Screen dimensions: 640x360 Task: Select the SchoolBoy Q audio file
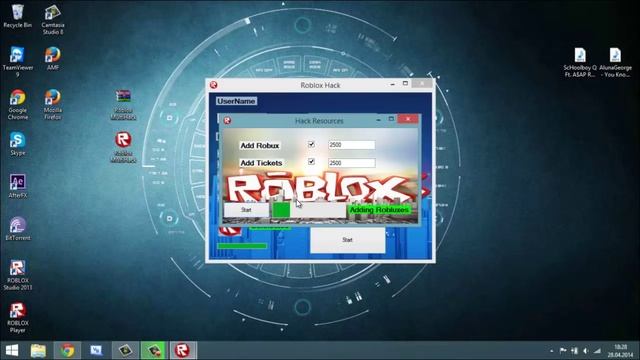(580, 62)
